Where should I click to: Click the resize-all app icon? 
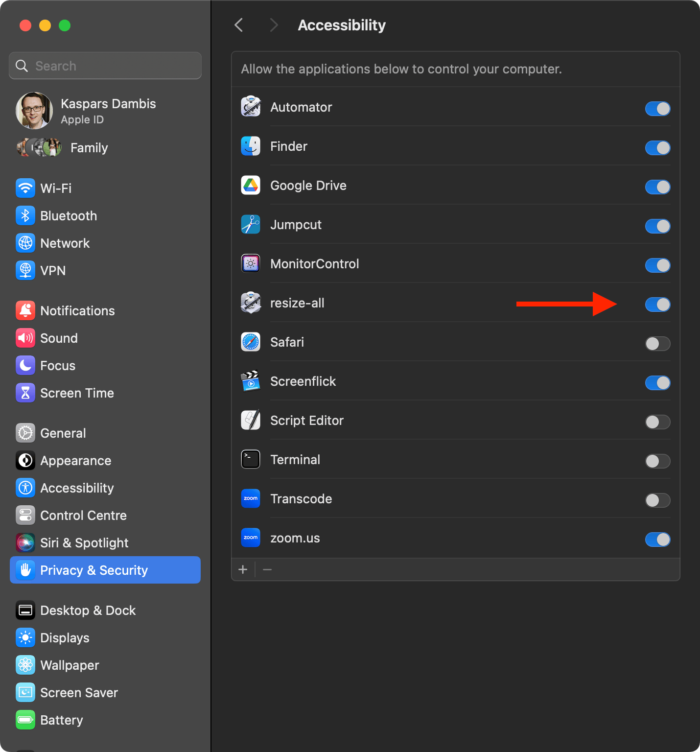click(251, 303)
